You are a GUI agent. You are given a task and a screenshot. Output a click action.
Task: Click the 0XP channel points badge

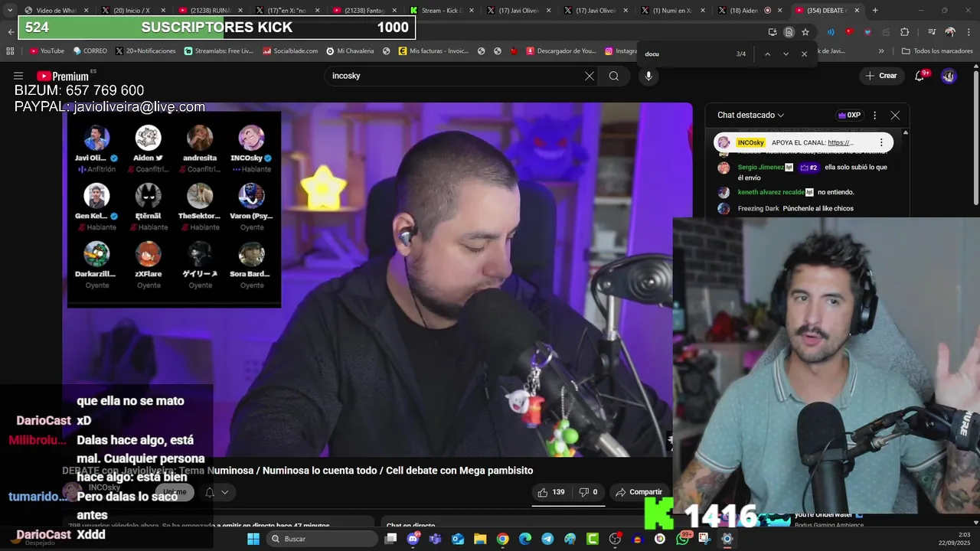[x=849, y=115]
